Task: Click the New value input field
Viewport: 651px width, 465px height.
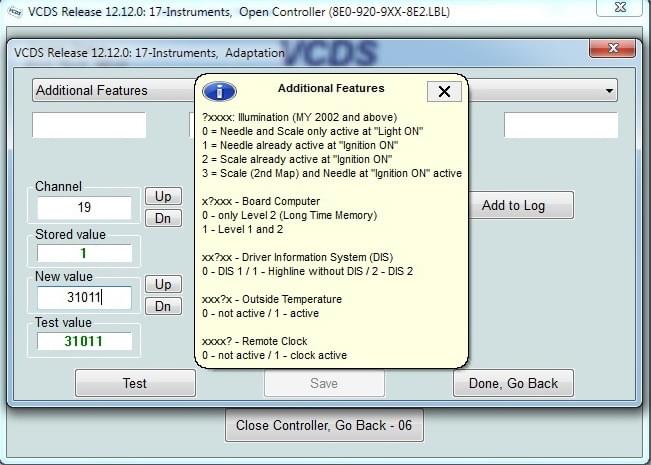Action: pos(84,297)
